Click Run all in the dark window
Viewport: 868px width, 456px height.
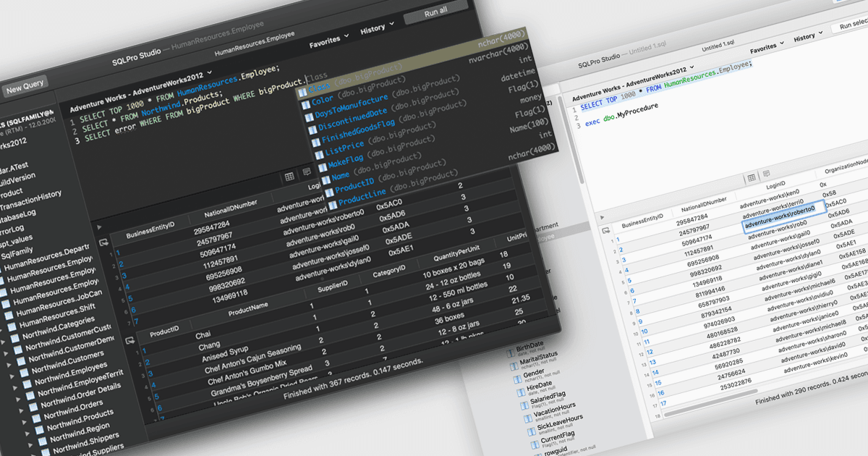435,11
